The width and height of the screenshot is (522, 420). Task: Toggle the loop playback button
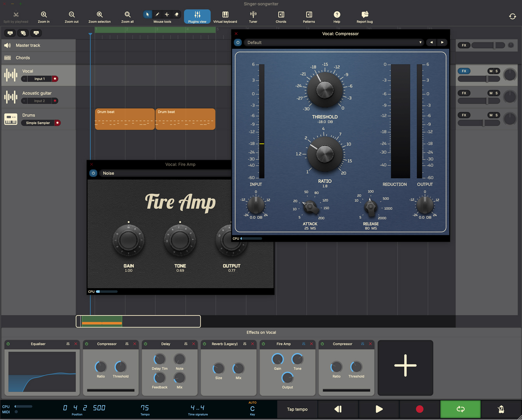pyautogui.click(x=460, y=409)
